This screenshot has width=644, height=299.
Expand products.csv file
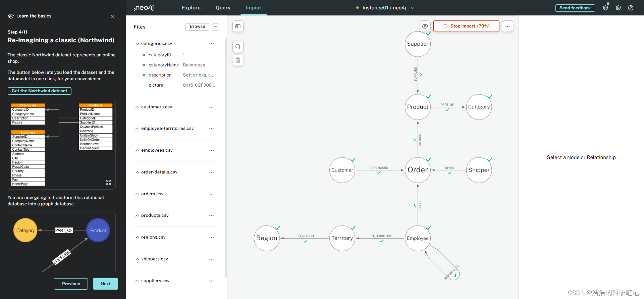(x=137, y=215)
